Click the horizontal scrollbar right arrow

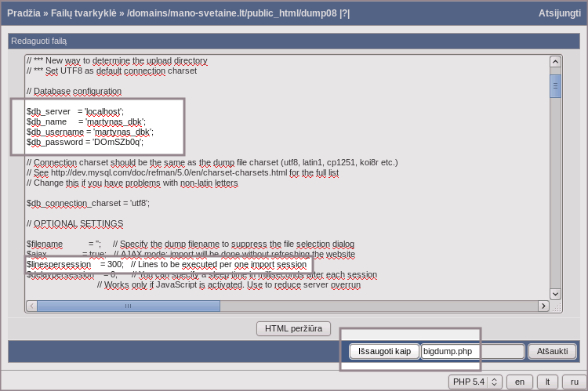[x=543, y=306]
